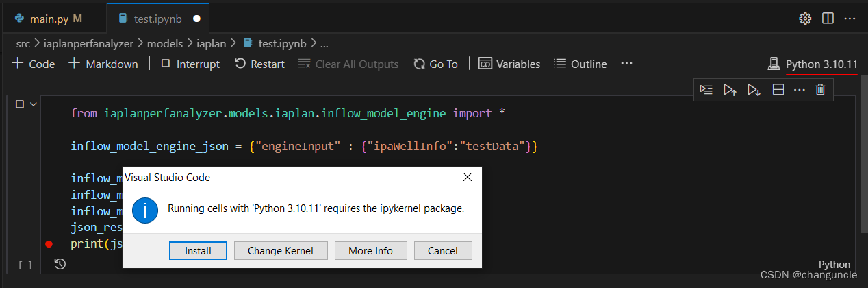Click the notebook icon on test.ipynb tab

(123, 19)
